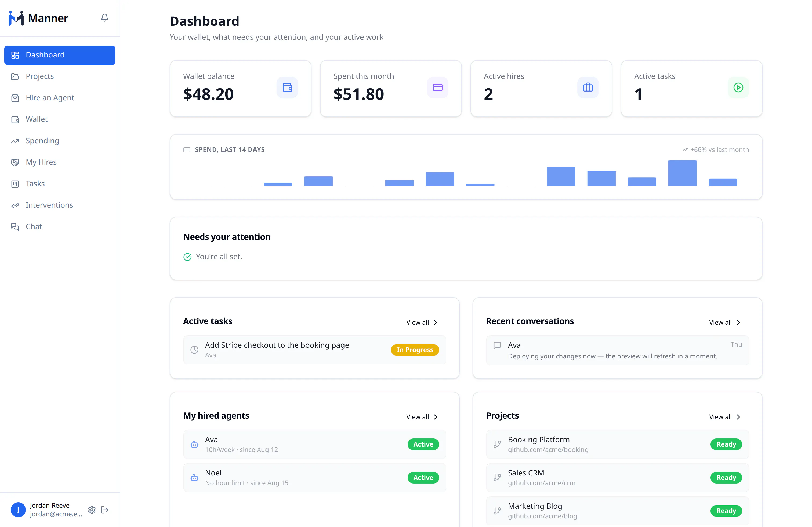Viewport: 812px width, 527px height.
Task: Expand chevron next to Recent conversations View all
Action: click(739, 323)
